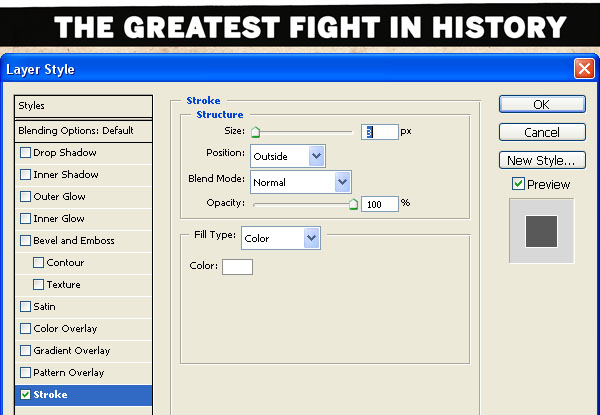Toggle the Preview checkbox
Viewport: 600px width, 415px height.
point(518,184)
